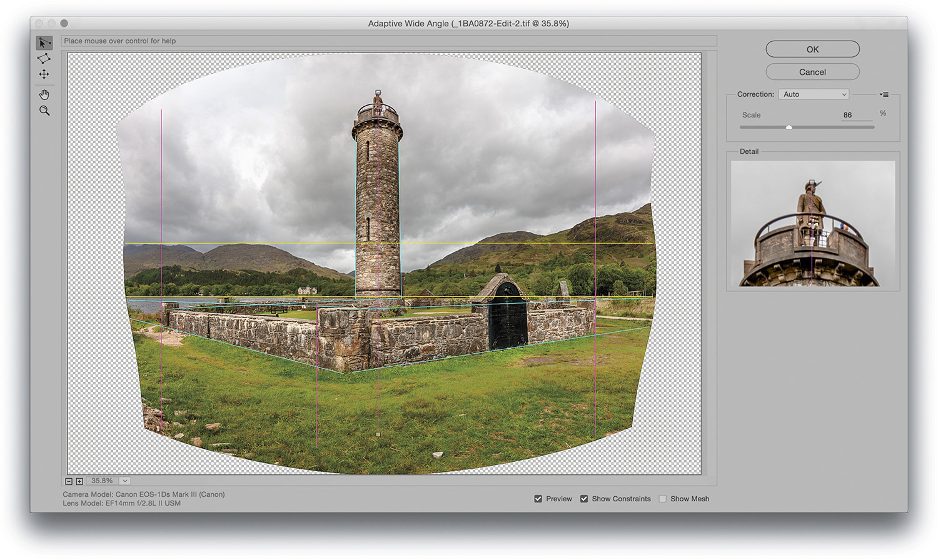Select the Move tool
Screen dimensions: 938x560
click(x=44, y=74)
